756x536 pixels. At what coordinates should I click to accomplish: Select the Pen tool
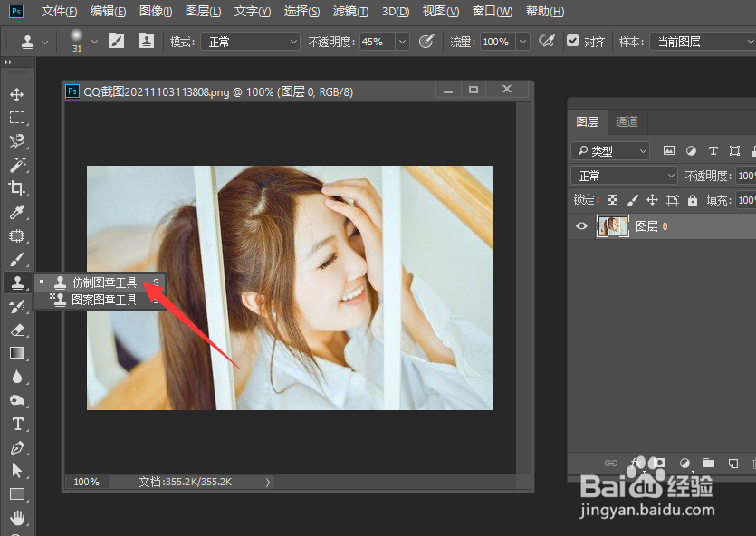point(17,448)
